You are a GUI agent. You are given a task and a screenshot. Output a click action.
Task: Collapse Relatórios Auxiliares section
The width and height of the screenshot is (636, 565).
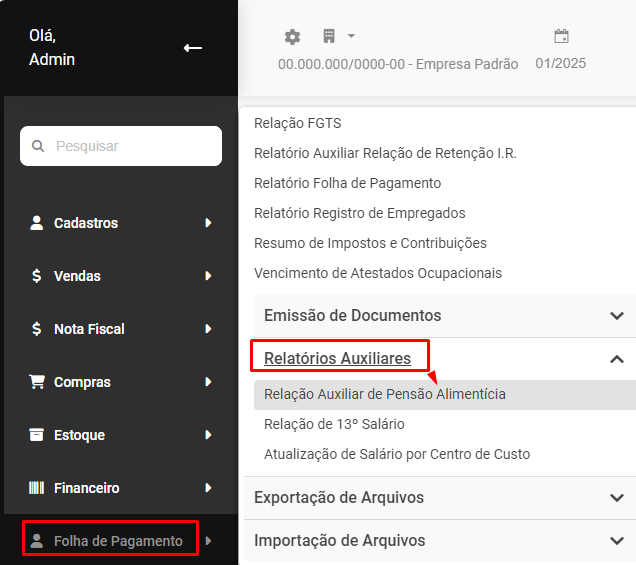tap(337, 359)
